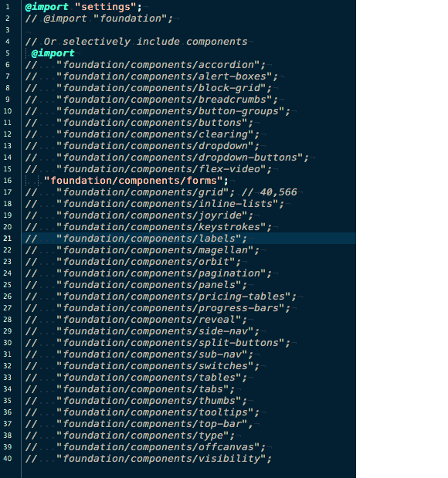The height and width of the screenshot is (478, 448).
Task: Click the inline-lists component line
Action: [x=155, y=204]
